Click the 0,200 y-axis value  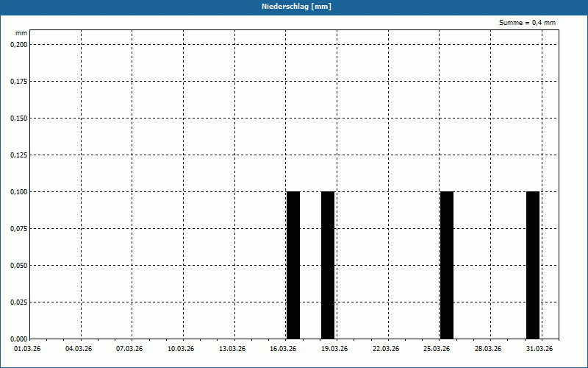pyautogui.click(x=19, y=45)
